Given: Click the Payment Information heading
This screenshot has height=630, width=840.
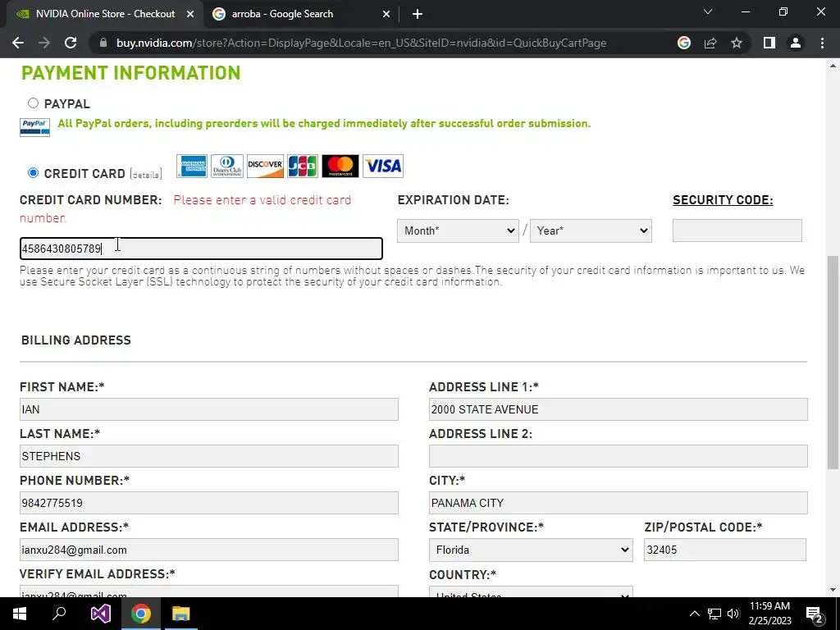Looking at the screenshot, I should point(131,73).
